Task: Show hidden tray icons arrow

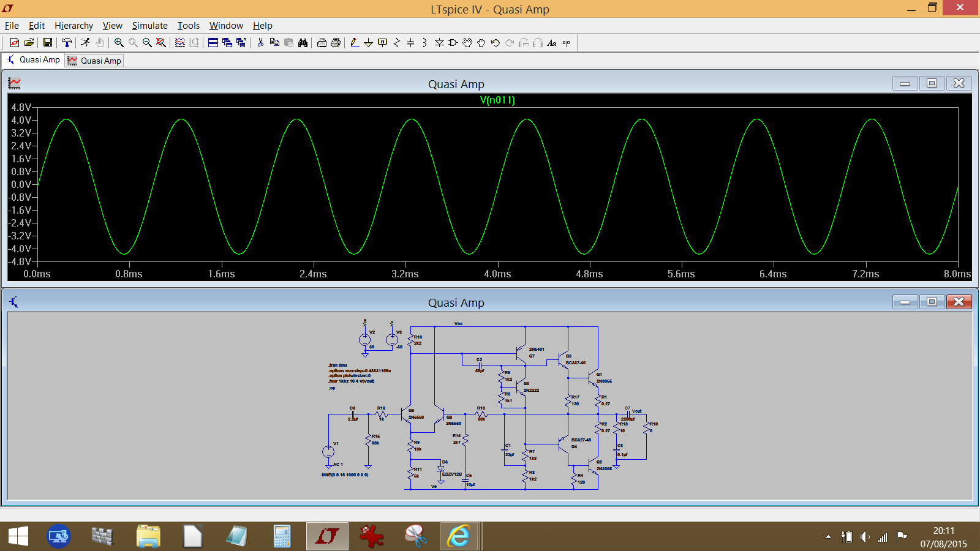Action: pyautogui.click(x=828, y=537)
